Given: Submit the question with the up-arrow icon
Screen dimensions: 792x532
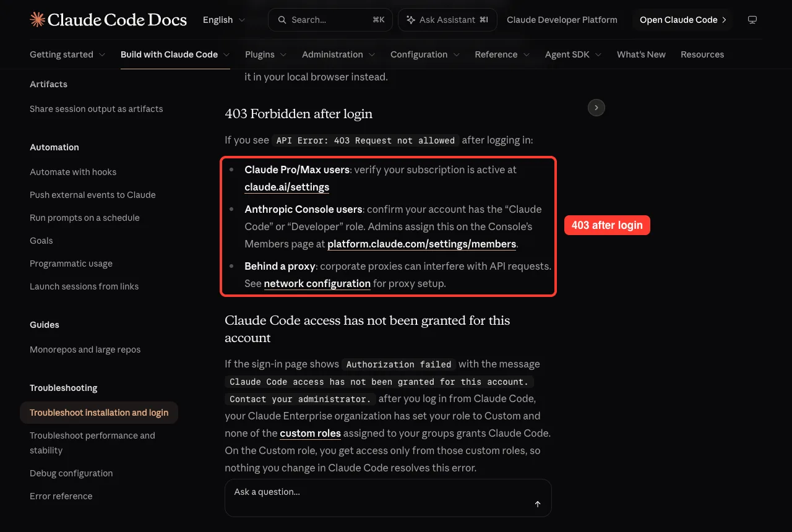Looking at the screenshot, I should (x=538, y=504).
